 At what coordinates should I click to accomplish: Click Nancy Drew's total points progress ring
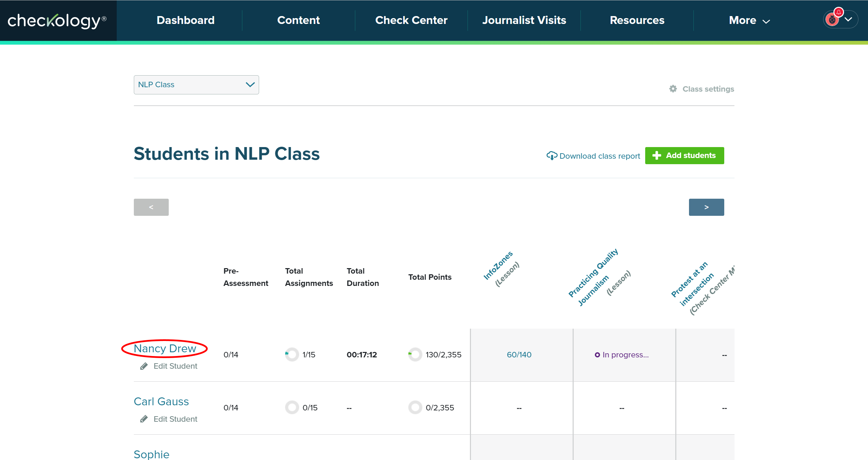(415, 355)
